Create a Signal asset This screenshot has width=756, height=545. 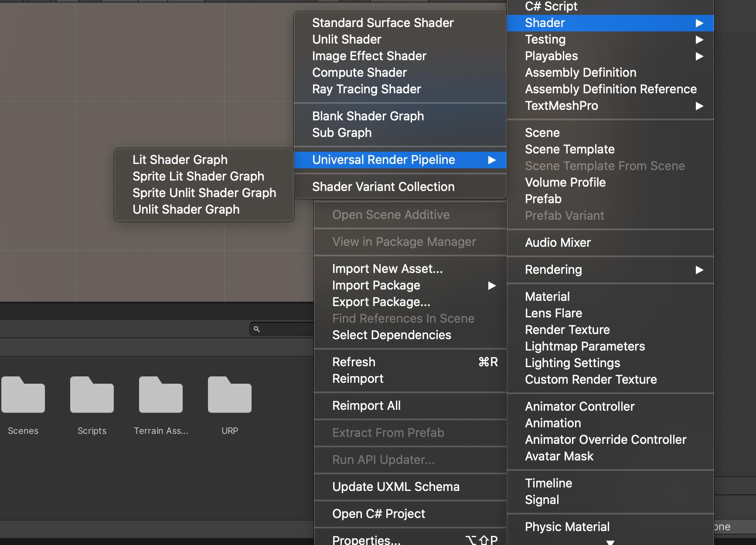click(610, 500)
